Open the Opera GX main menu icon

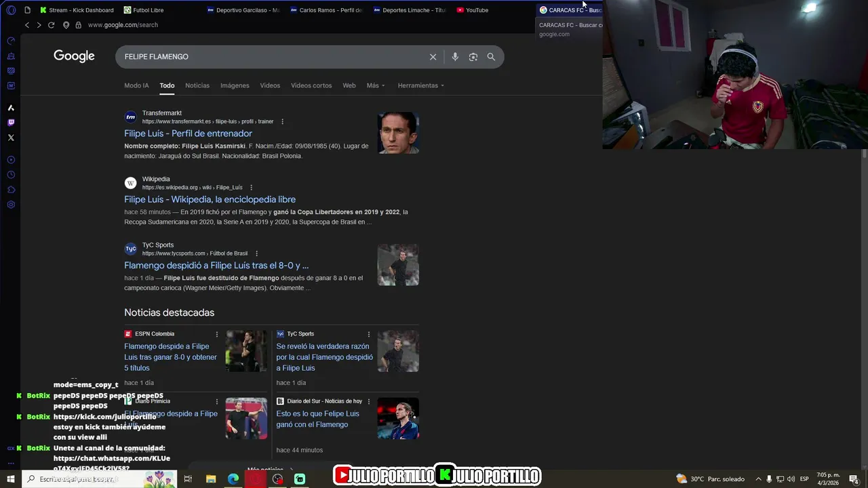[11, 10]
